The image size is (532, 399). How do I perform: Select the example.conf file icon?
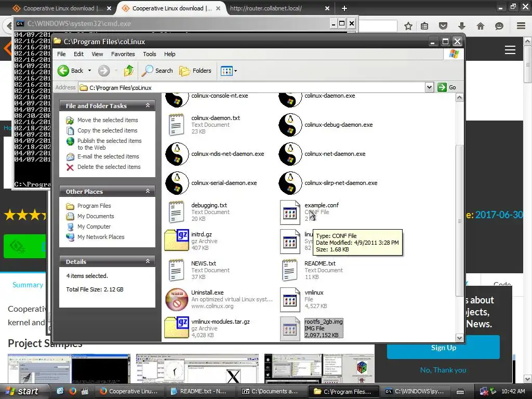pos(290,212)
